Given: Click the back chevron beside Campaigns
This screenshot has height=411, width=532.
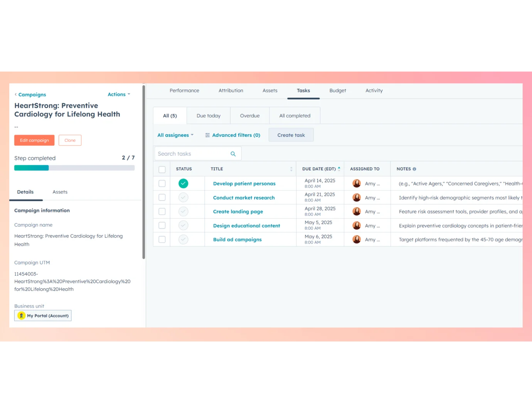Looking at the screenshot, I should tap(15, 94).
